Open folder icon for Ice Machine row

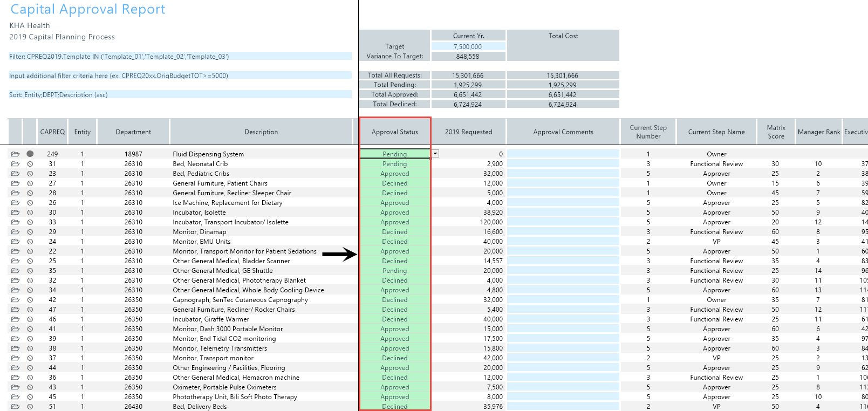pyautogui.click(x=15, y=203)
